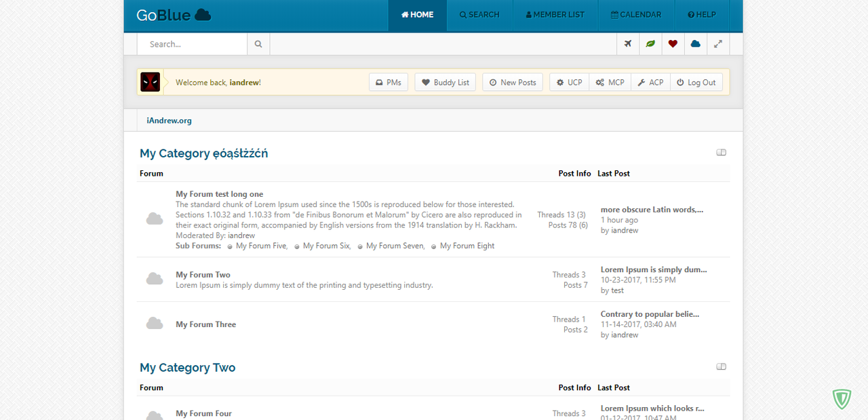Open My Forum test long one
This screenshot has width=868, height=420.
[x=219, y=194]
